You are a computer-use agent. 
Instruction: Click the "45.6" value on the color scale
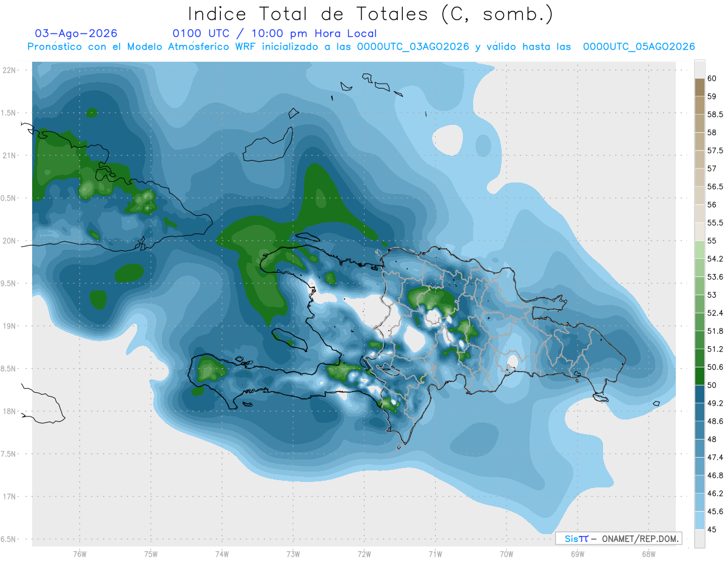[715, 512]
